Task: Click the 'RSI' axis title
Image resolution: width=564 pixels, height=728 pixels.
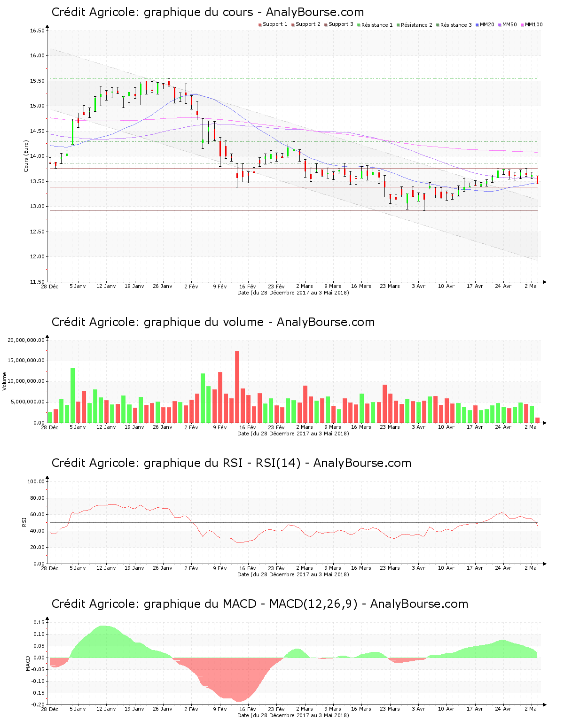Action: pyautogui.click(x=24, y=522)
